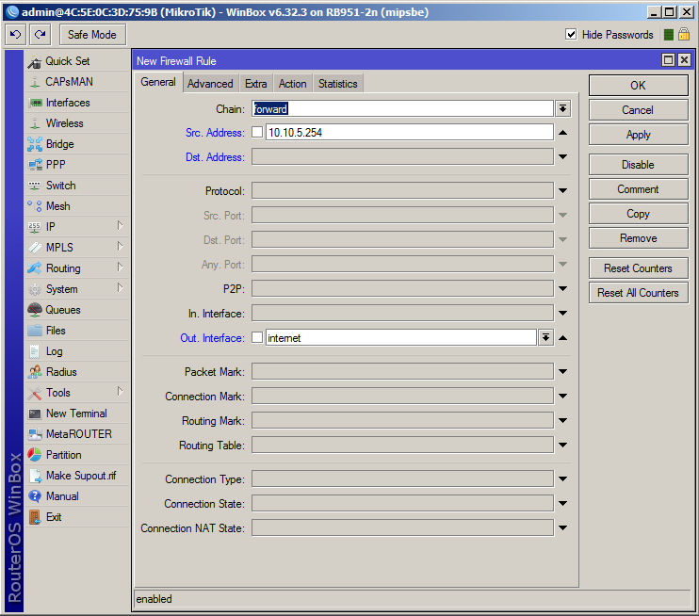Toggle the Src. Address invert checkbox
This screenshot has width=699, height=616.
[257, 133]
